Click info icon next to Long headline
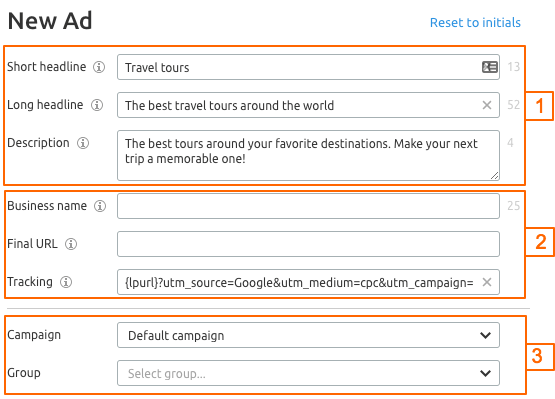This screenshot has width=555, height=399. pos(97,105)
